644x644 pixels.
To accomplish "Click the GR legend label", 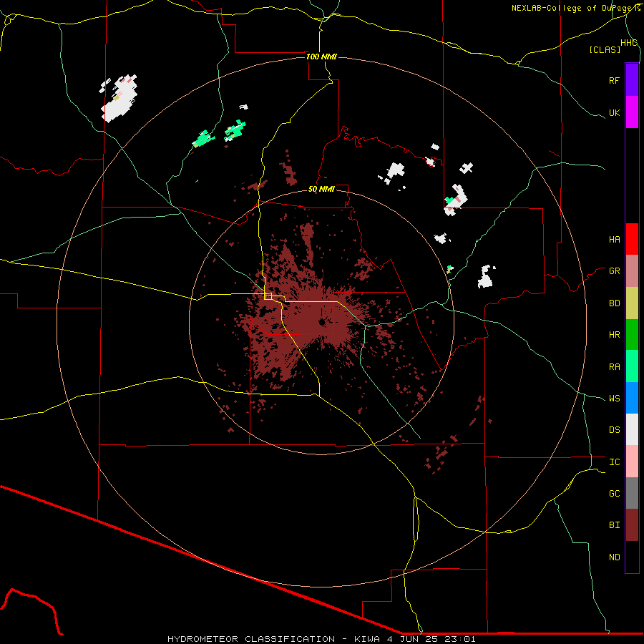I will pos(614,271).
